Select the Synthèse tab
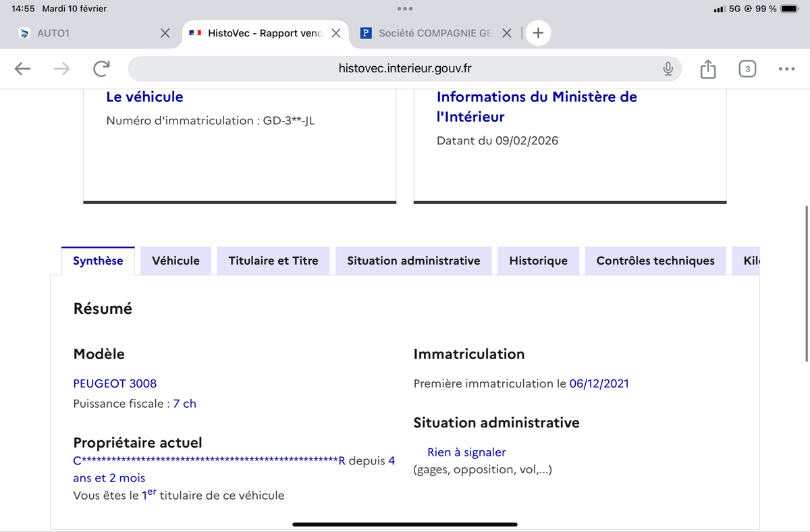The width and height of the screenshot is (810, 532). pos(98,261)
